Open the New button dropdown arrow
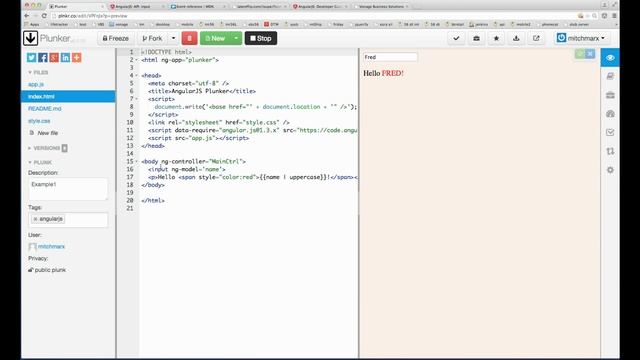This screenshot has width=640, height=360. pos(236,38)
